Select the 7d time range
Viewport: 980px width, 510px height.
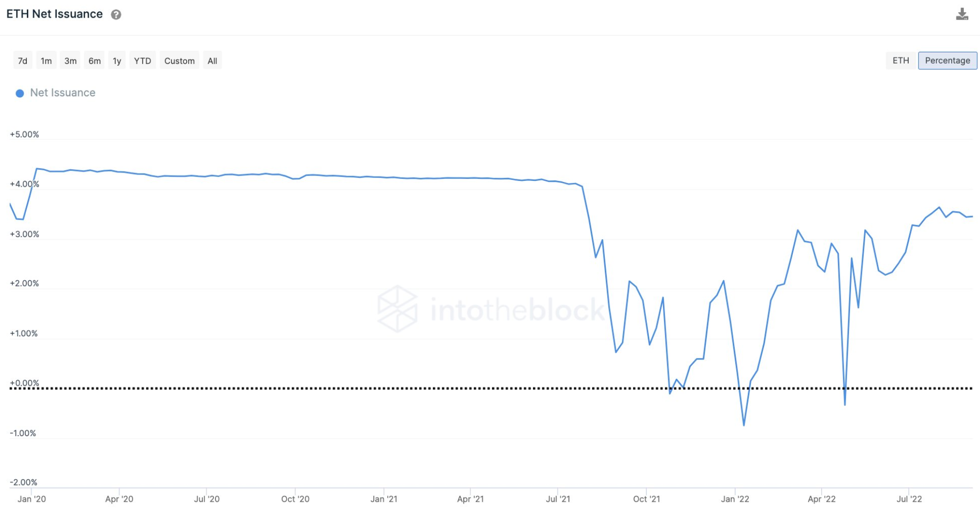(x=22, y=61)
